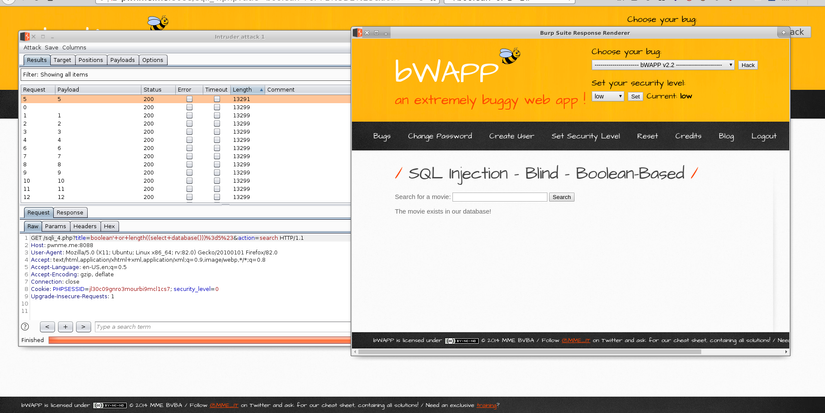Click Burp icon in Intruder attack title bar
The image size is (825, 413).
25,37
